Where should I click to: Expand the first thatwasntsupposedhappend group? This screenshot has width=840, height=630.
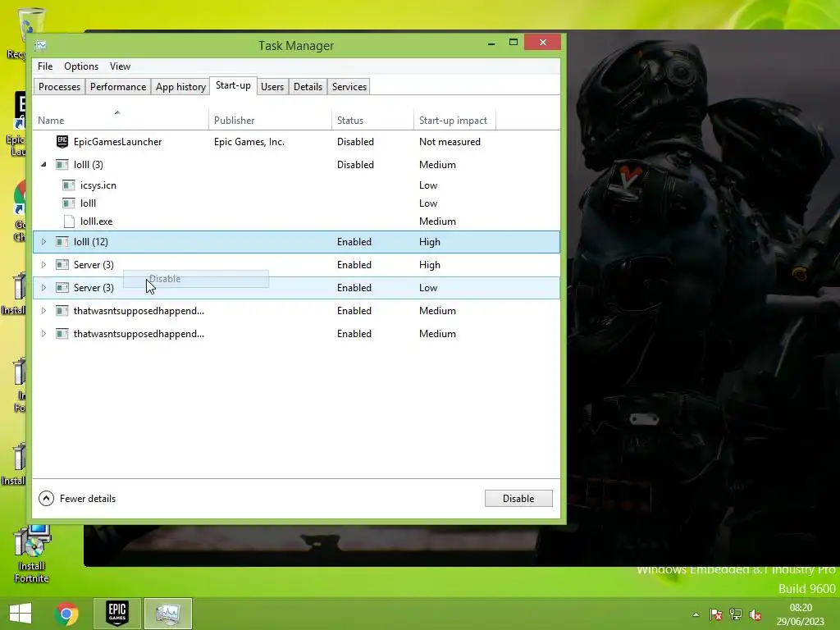click(44, 311)
